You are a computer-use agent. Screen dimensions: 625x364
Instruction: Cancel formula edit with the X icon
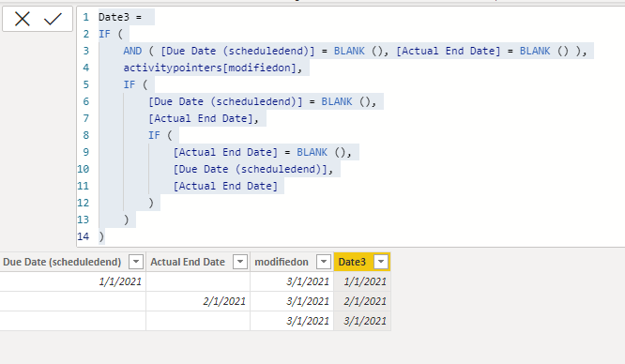coord(23,19)
